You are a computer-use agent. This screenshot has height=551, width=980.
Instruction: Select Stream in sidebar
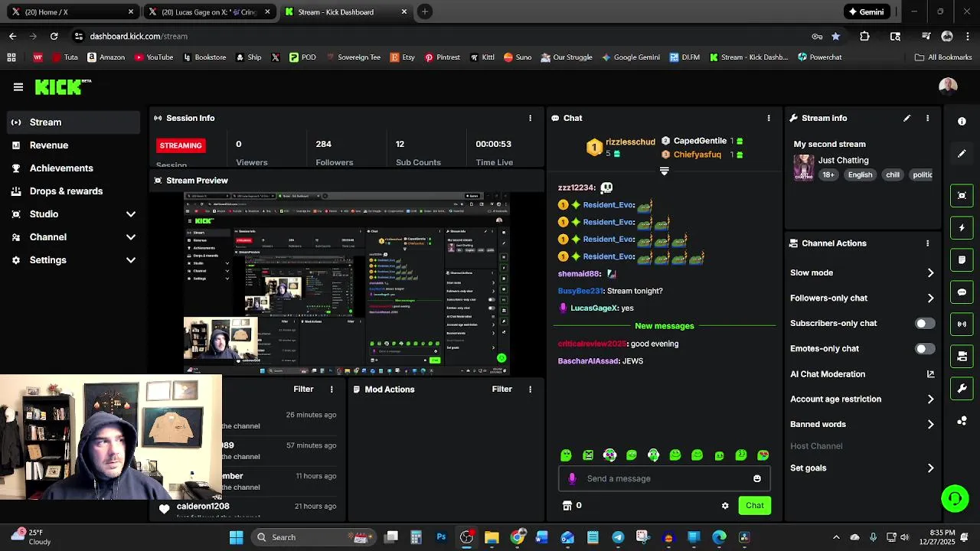point(74,122)
